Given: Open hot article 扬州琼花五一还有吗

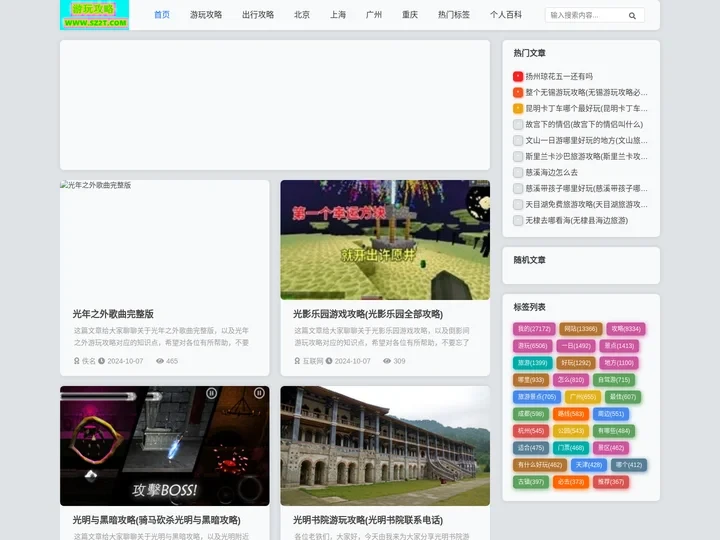Looking at the screenshot, I should point(559,76).
